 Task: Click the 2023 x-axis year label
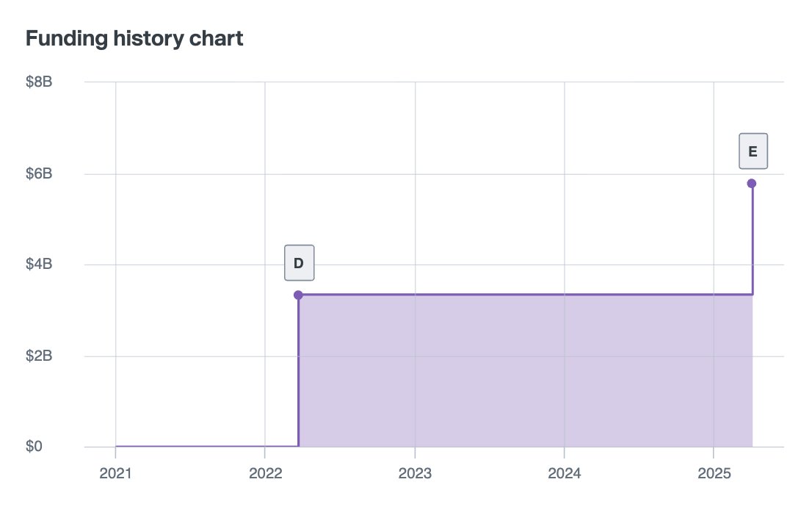[415, 473]
